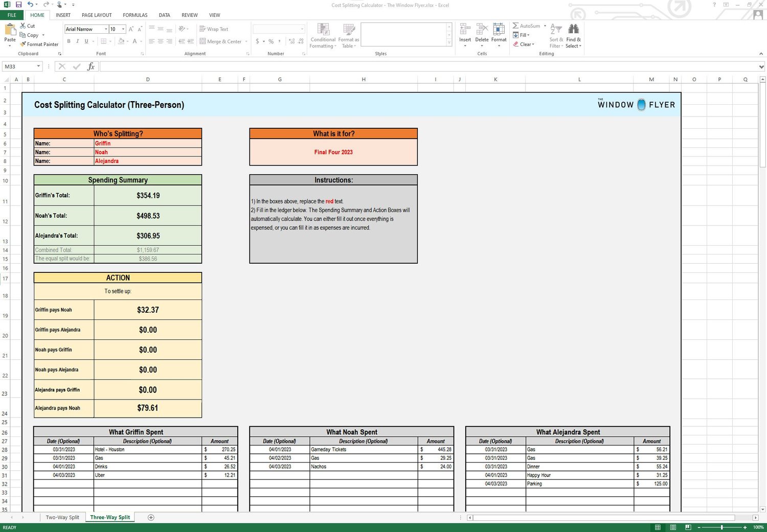Viewport: 767px width, 532px height.
Task: Cut the selection with the scissors icon
Action: tap(23, 26)
